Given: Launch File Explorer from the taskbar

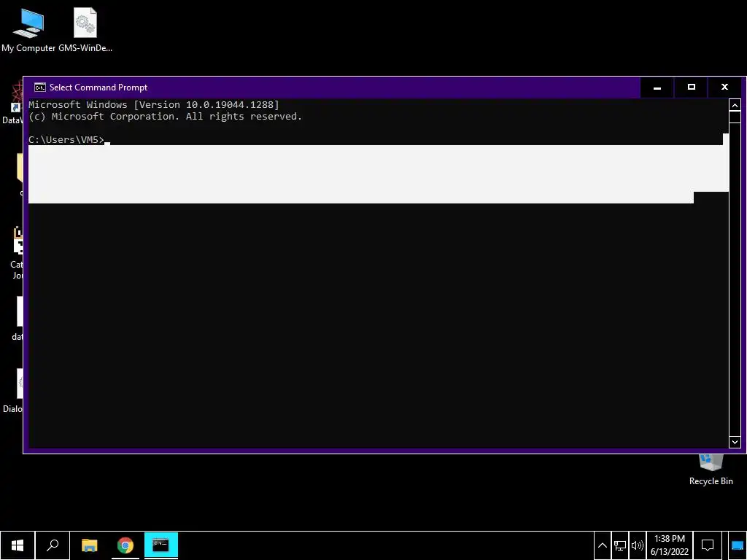Looking at the screenshot, I should (90, 545).
